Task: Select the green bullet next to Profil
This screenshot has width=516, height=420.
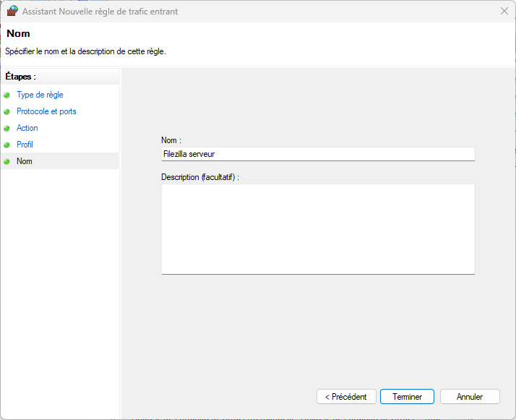Action: [x=7, y=145]
